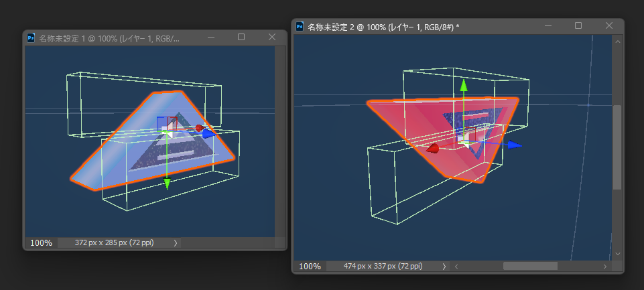
Task: Open the status bar arrow menu in 名称未設定 2
Action: pyautogui.click(x=444, y=266)
